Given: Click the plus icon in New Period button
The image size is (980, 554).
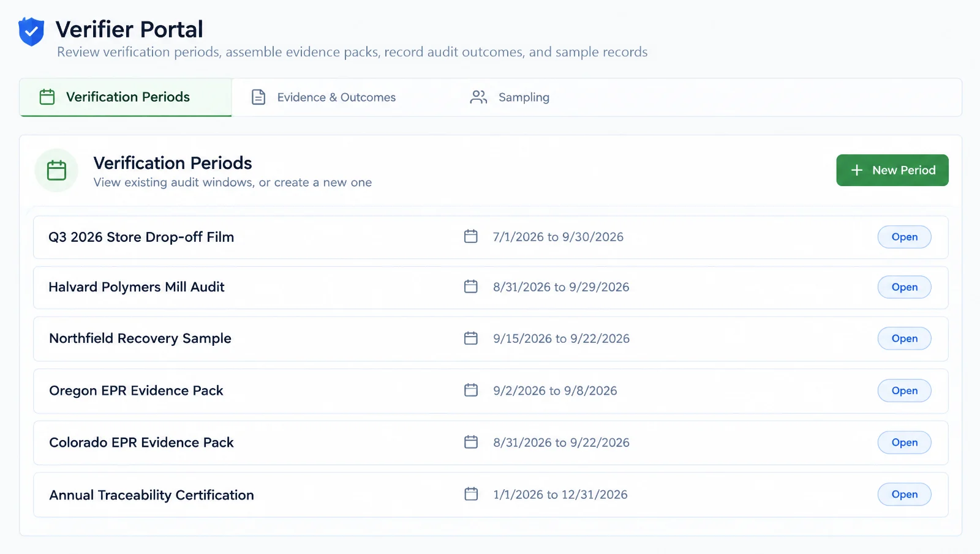Looking at the screenshot, I should [857, 170].
